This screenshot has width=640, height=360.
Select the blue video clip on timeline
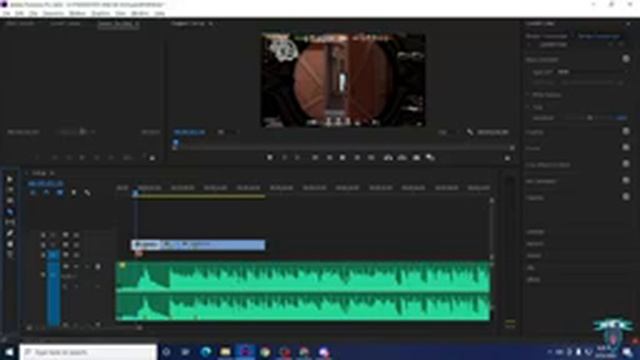pyautogui.click(x=198, y=245)
